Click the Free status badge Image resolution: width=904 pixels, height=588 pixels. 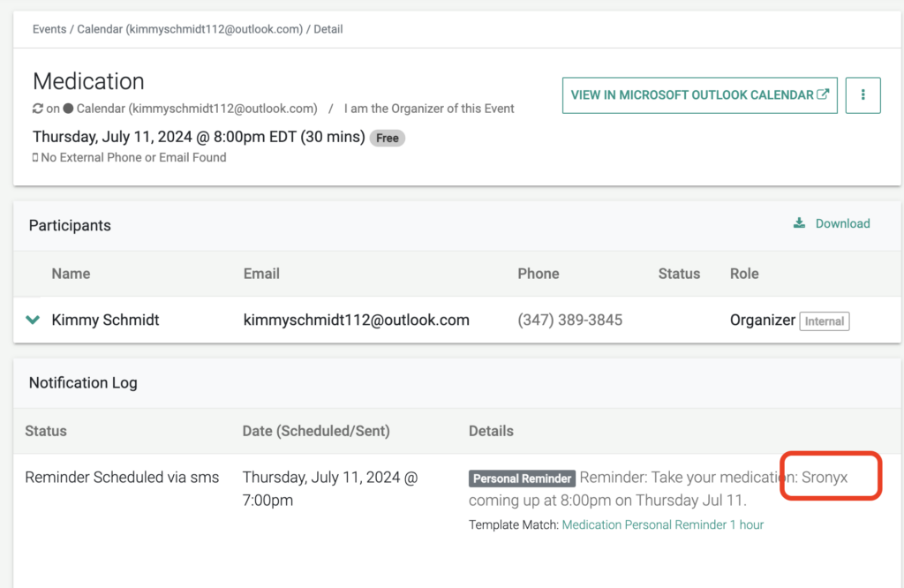[387, 138]
